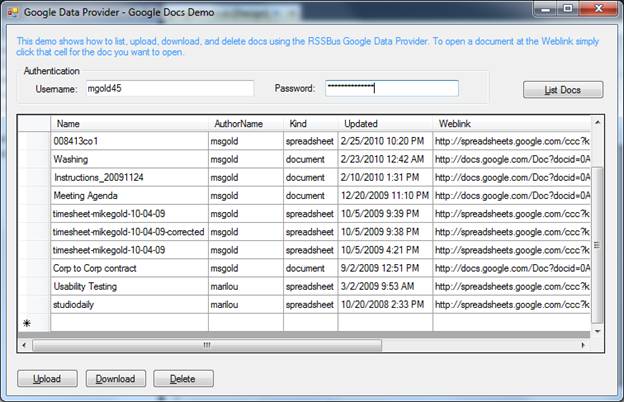Click the 9/2/2009 12:51 PM cell

tap(385, 268)
